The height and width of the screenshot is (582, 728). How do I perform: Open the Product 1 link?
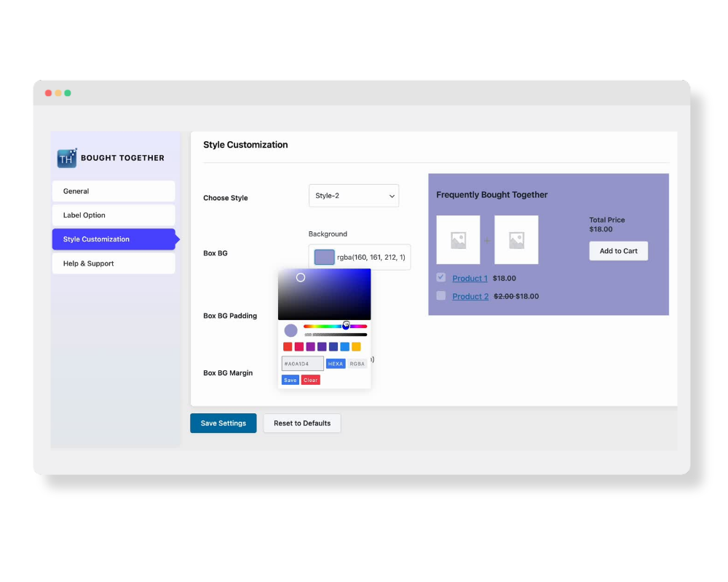[470, 279]
